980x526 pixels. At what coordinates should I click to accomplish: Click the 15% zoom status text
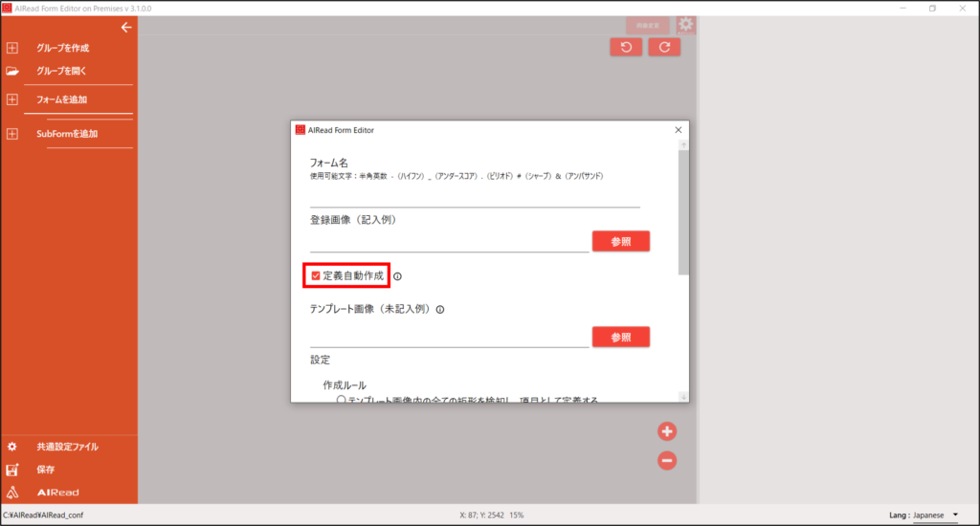pyautogui.click(x=516, y=515)
